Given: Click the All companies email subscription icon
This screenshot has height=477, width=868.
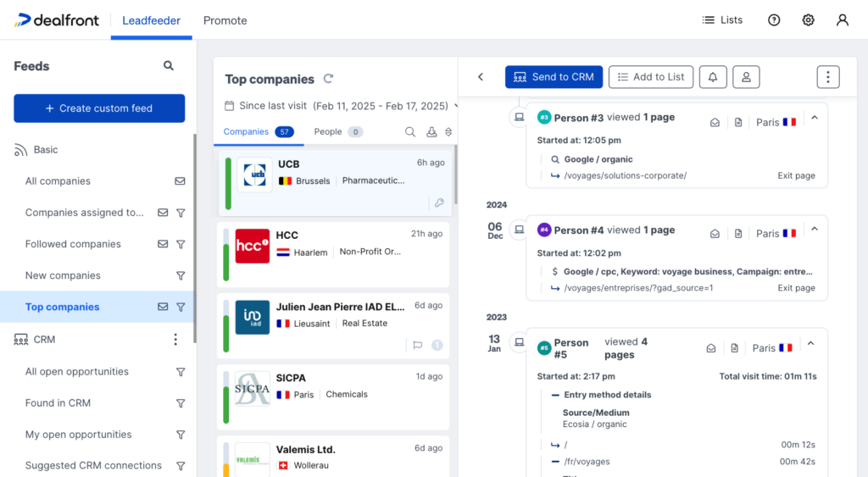Looking at the screenshot, I should coord(180,181).
